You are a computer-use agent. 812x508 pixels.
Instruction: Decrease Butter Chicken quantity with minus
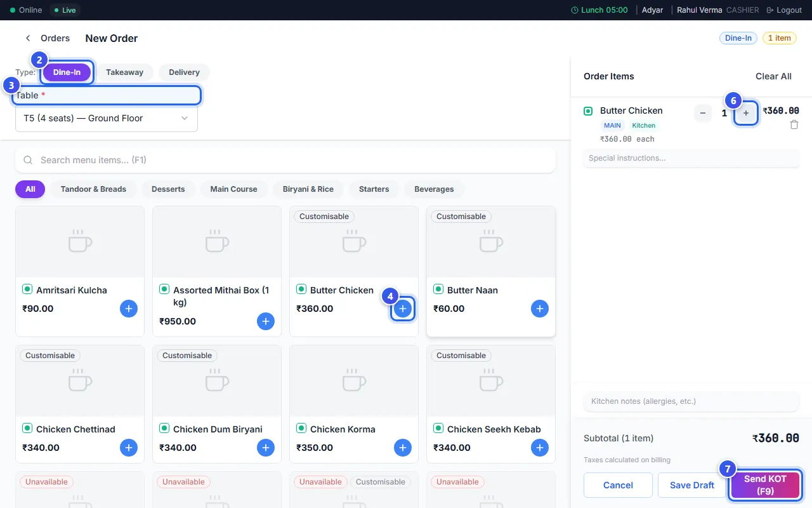click(x=703, y=114)
